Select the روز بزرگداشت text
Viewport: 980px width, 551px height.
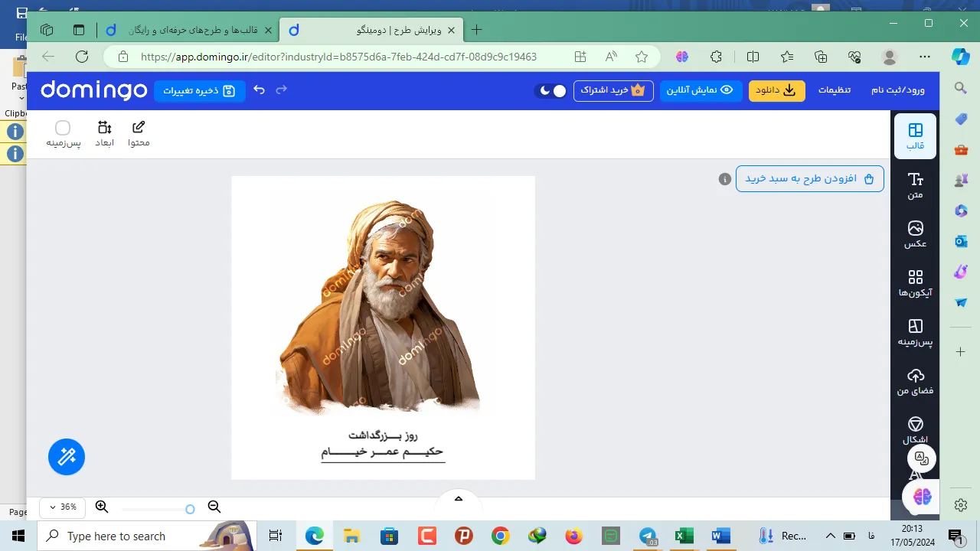tap(384, 435)
